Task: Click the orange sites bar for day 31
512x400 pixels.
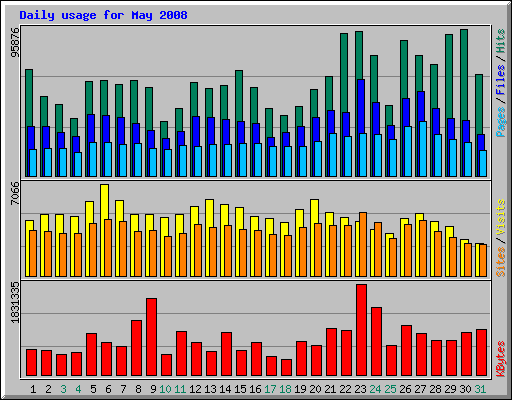Action: pyautogui.click(x=483, y=261)
